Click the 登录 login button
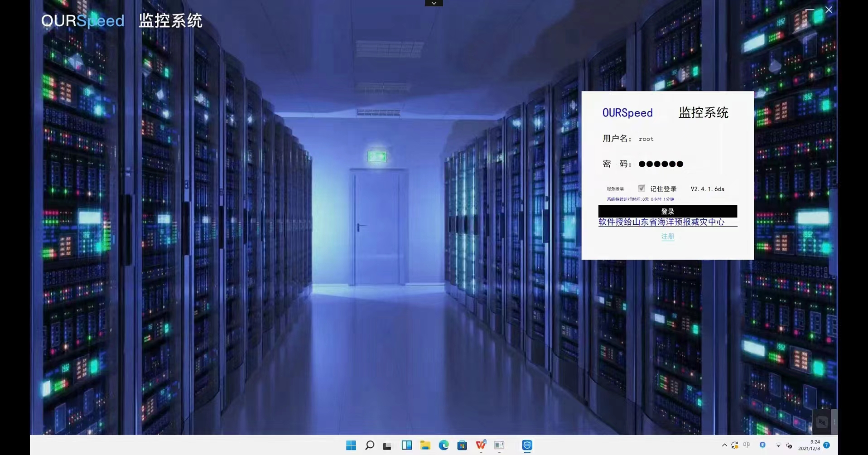Screen dimensions: 868x455 pos(667,211)
